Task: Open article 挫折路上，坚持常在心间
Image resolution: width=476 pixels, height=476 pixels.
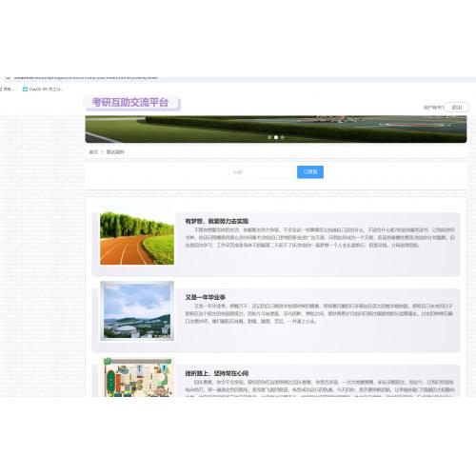Action: [217, 373]
